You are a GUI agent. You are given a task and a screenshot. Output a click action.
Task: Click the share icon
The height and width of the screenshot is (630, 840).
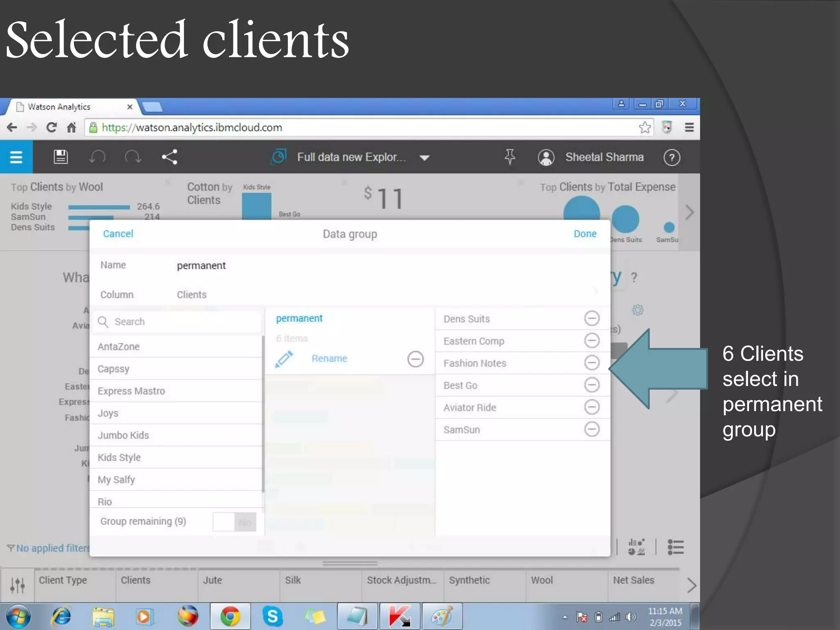169,157
